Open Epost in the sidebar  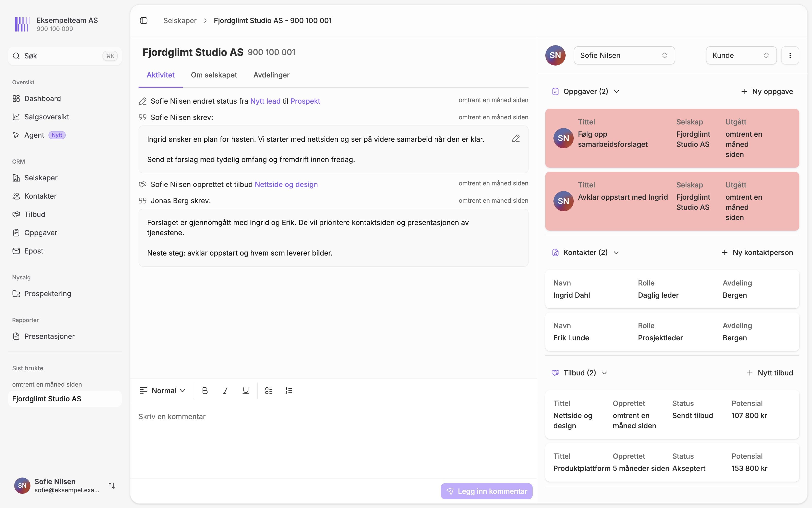click(x=65, y=251)
